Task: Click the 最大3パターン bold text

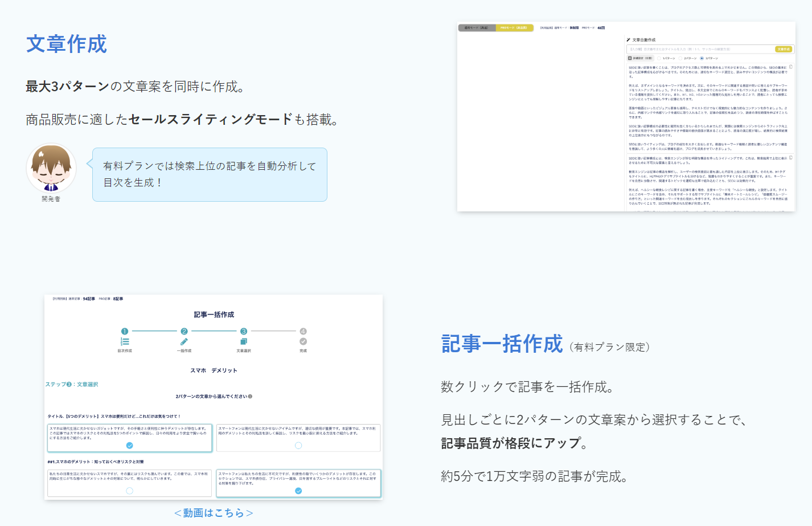Action: [67, 86]
